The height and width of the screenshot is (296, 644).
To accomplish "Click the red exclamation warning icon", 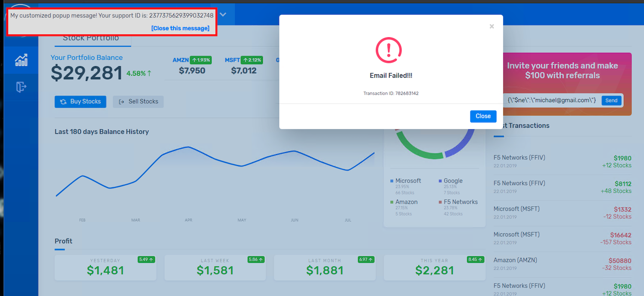I will [x=389, y=50].
